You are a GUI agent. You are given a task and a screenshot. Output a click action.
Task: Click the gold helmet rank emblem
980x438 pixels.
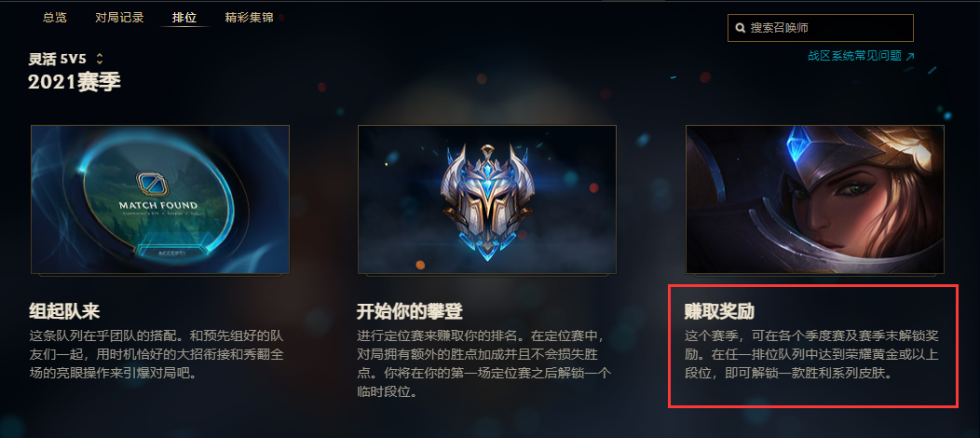(x=487, y=201)
